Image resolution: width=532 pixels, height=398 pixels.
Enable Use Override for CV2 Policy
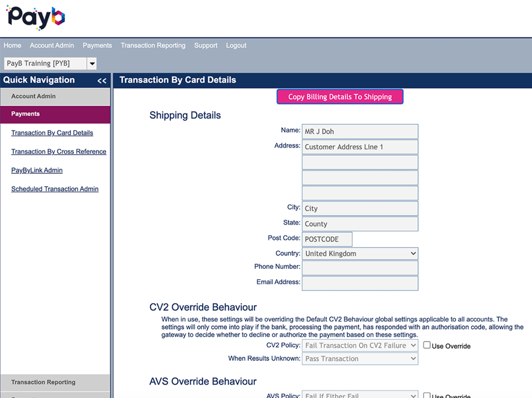tap(427, 346)
